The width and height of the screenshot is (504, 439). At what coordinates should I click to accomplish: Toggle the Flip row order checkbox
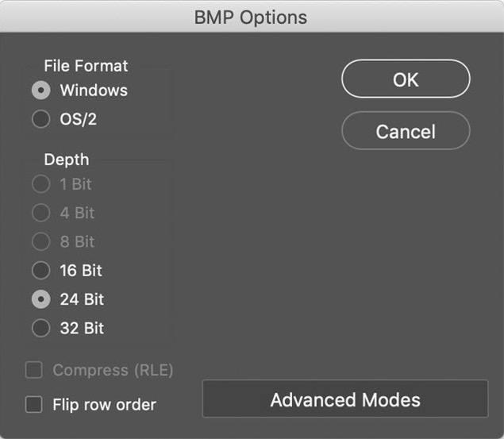[34, 405]
